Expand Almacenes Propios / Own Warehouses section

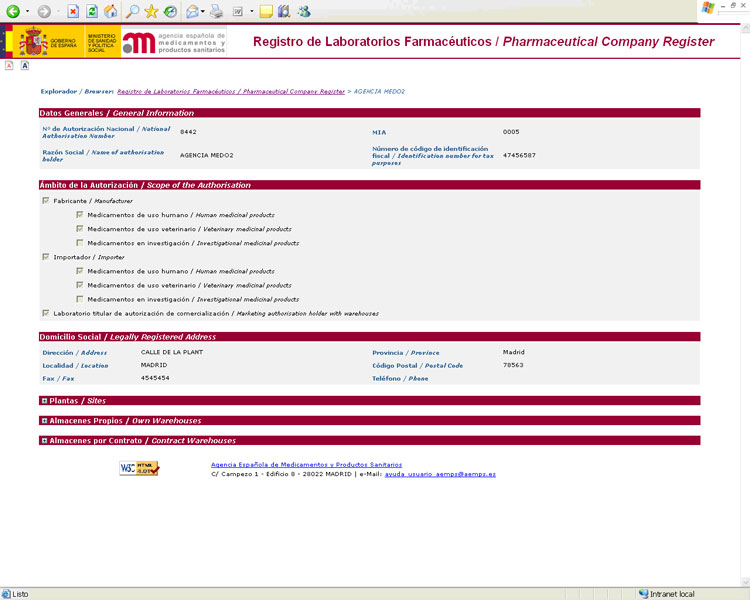click(x=44, y=421)
